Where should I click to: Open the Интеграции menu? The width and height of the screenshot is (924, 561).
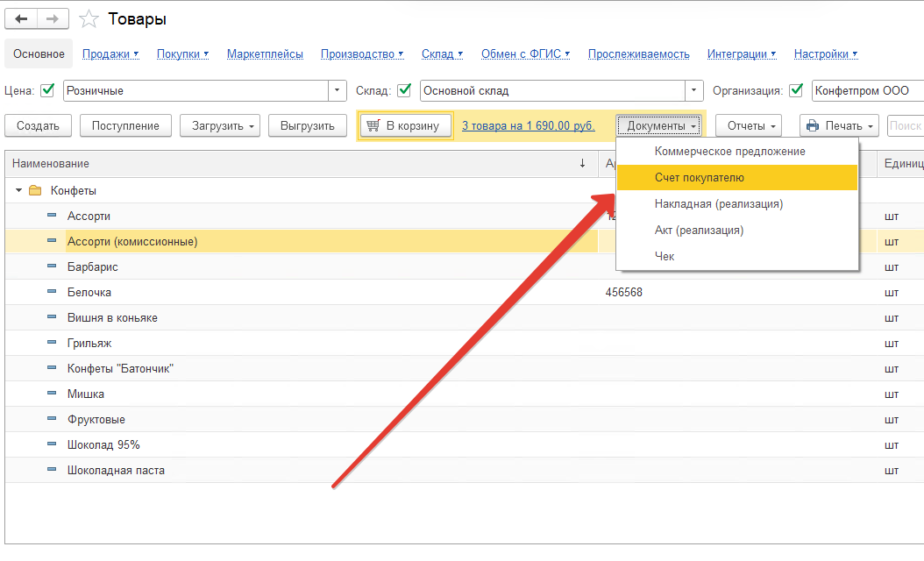point(742,53)
